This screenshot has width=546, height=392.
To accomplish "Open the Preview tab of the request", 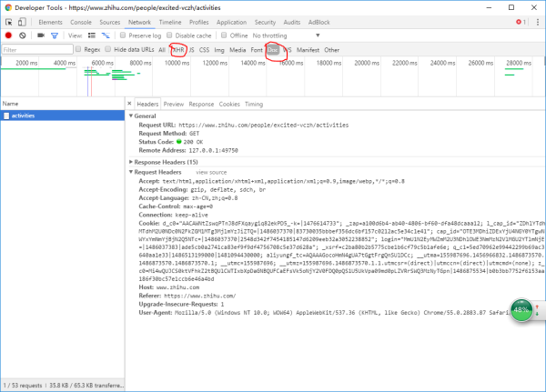I will 173,105.
